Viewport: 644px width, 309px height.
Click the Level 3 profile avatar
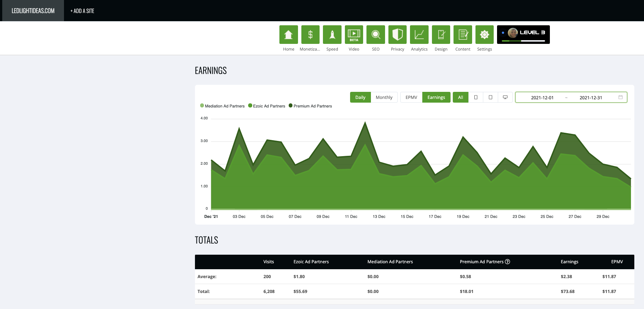(x=513, y=33)
